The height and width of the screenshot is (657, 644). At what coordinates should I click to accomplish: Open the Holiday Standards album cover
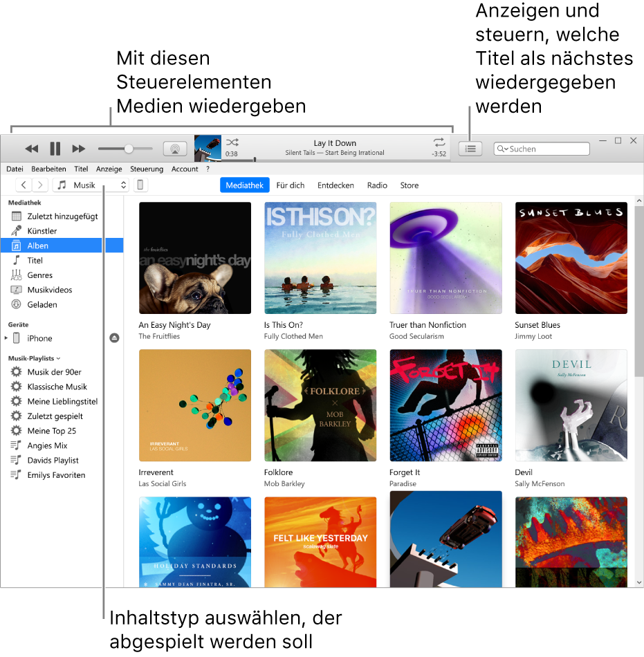[x=195, y=542]
